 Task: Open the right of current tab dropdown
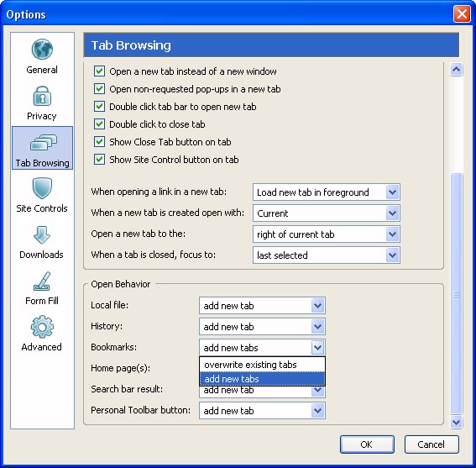click(x=327, y=234)
